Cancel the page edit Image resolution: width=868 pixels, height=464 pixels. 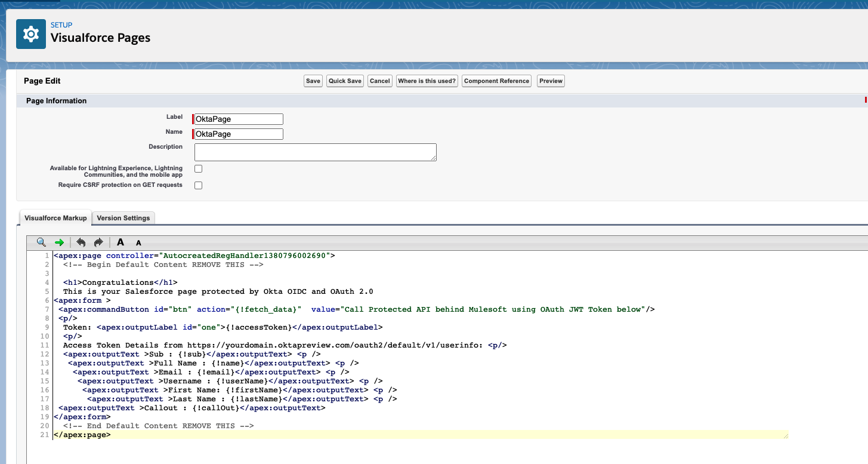[379, 81]
